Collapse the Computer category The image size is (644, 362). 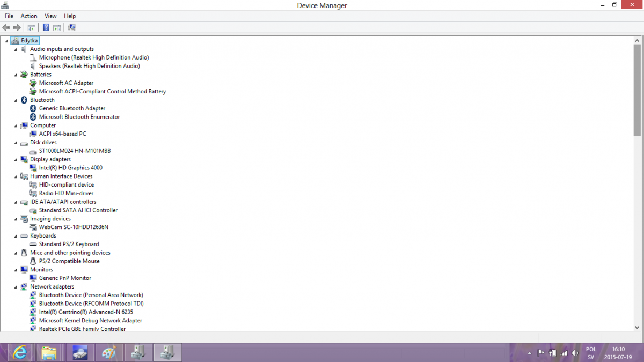click(16, 125)
